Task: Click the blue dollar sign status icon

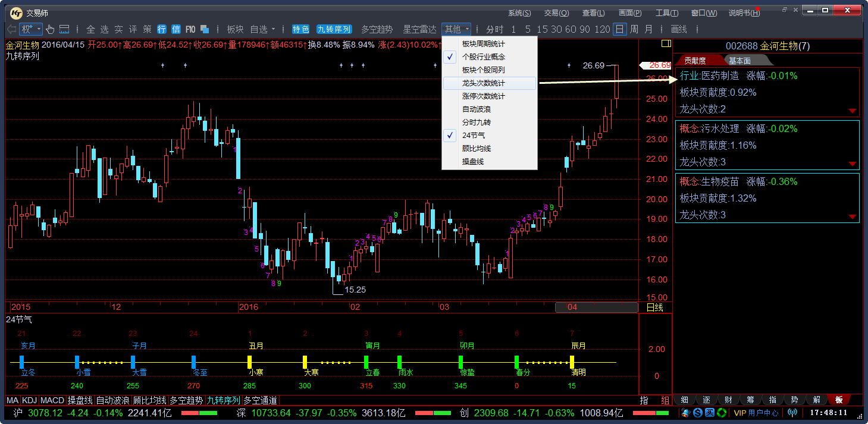Action: 698,413
